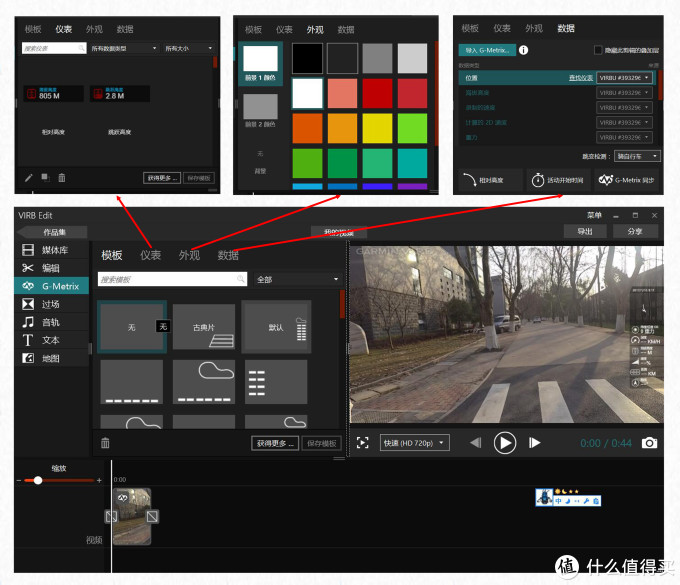Click the right transition icon on timeline clip
The image size is (680, 585).
pyautogui.click(x=152, y=516)
